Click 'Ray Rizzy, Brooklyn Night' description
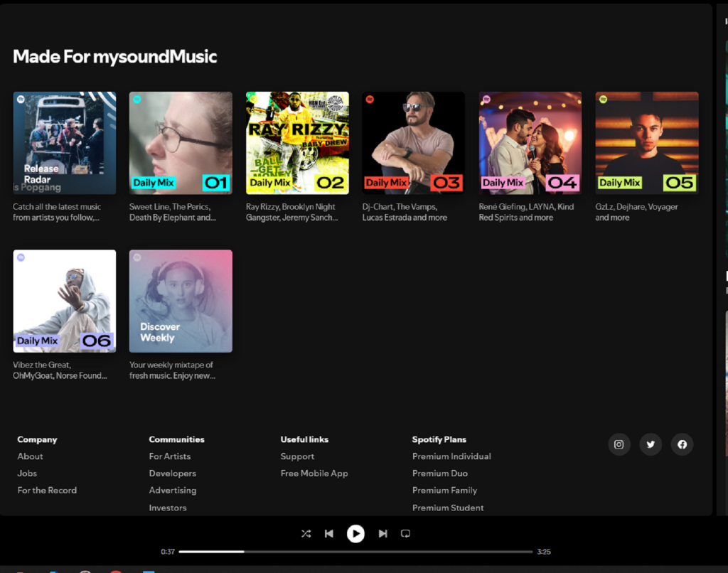The height and width of the screenshot is (573, 728). point(291,212)
